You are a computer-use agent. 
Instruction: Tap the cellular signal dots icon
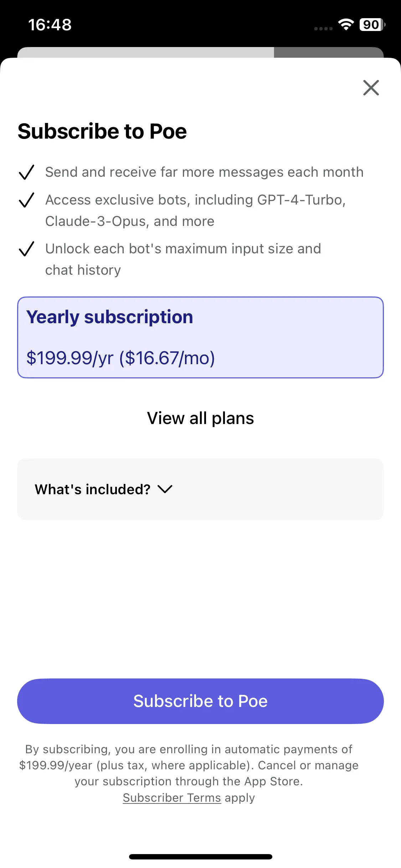coord(323,29)
